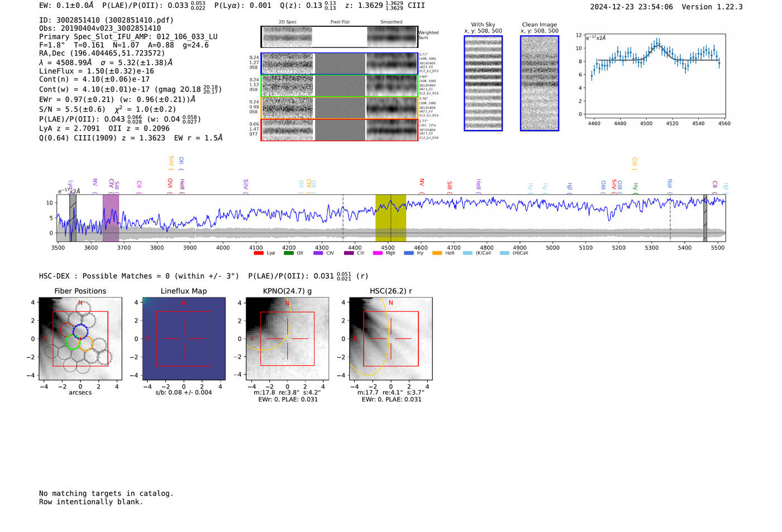Screen dimensions: 782x532
Task: Click the zoomed emission line fit plot
Action: click(x=655, y=76)
